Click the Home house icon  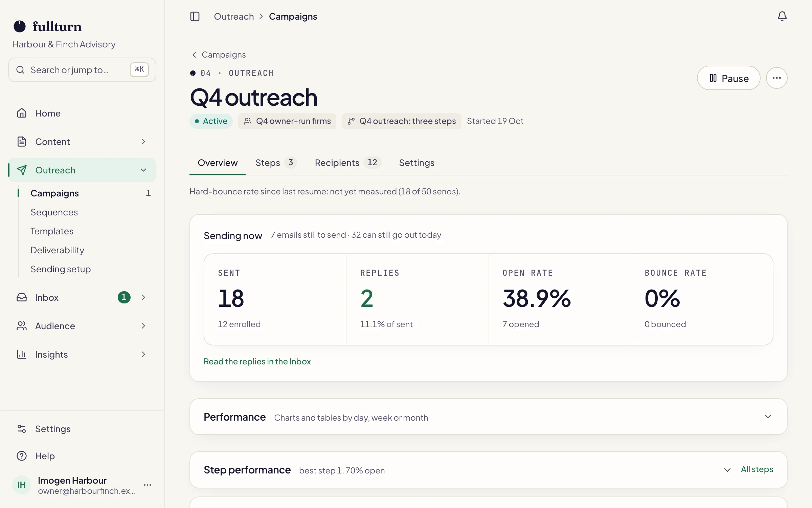[22, 113]
